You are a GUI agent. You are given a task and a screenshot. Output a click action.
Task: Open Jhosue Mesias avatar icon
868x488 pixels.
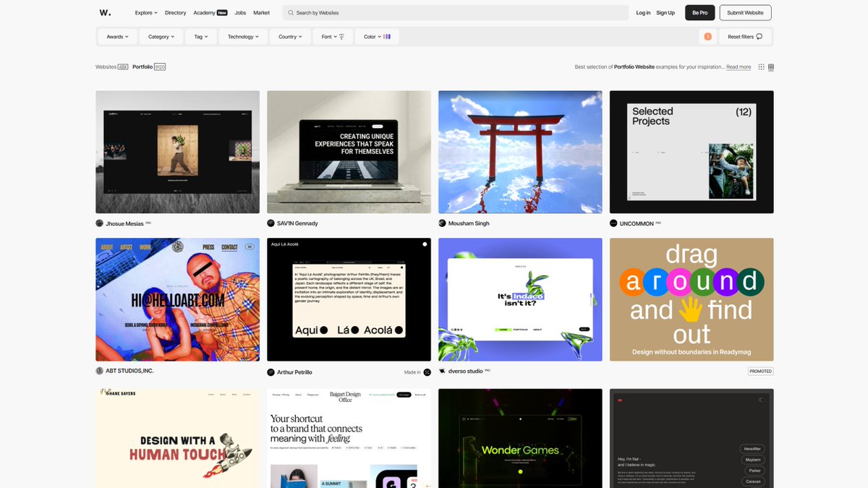click(100, 223)
